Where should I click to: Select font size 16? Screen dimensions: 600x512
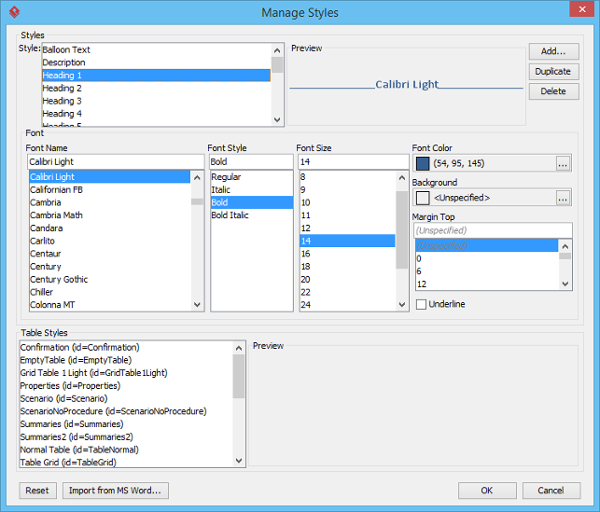coord(347,254)
